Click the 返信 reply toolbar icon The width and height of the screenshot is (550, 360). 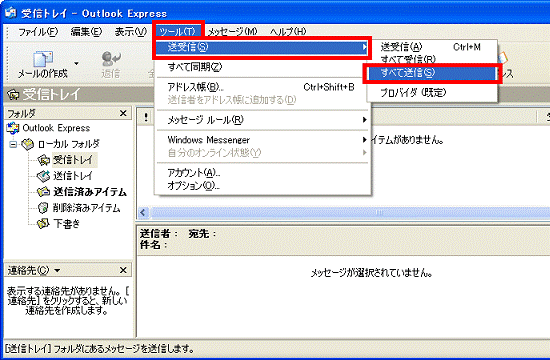110,59
